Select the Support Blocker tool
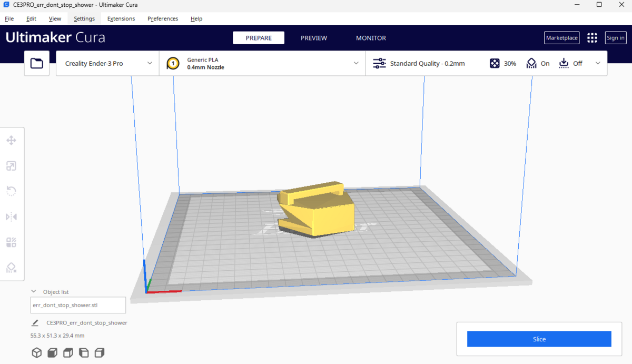The image size is (632, 364). pyautogui.click(x=11, y=268)
